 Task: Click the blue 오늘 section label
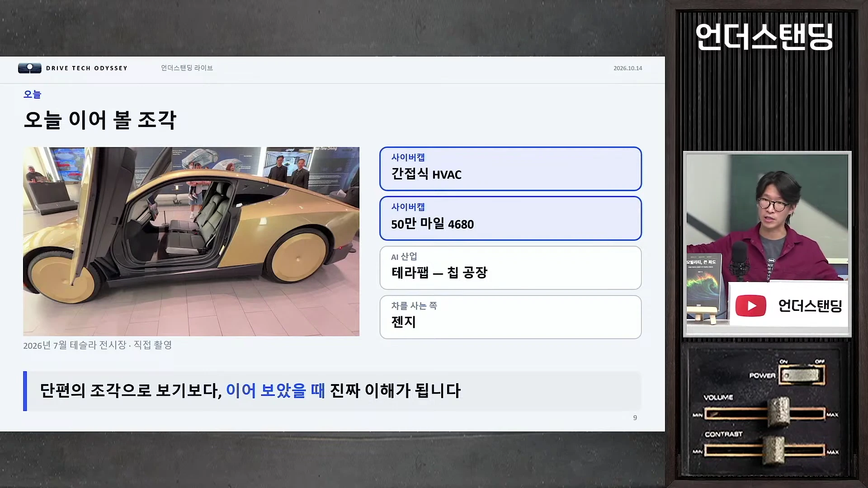click(x=32, y=94)
